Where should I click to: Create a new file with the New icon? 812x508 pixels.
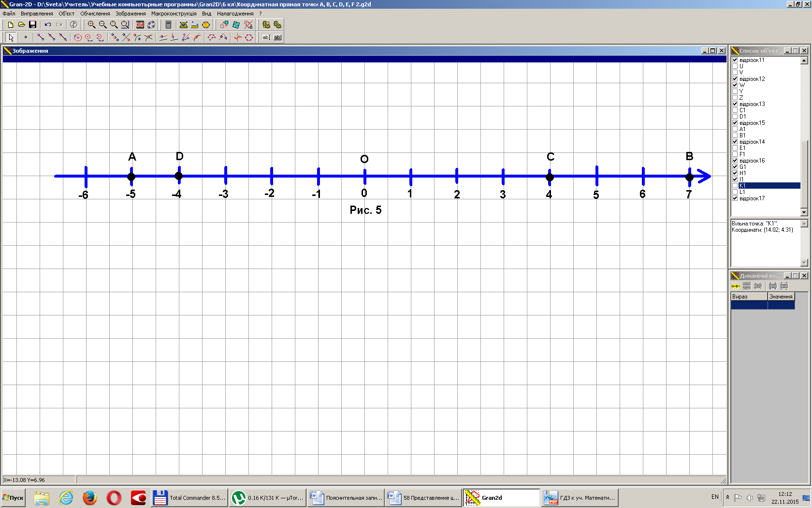[x=10, y=25]
